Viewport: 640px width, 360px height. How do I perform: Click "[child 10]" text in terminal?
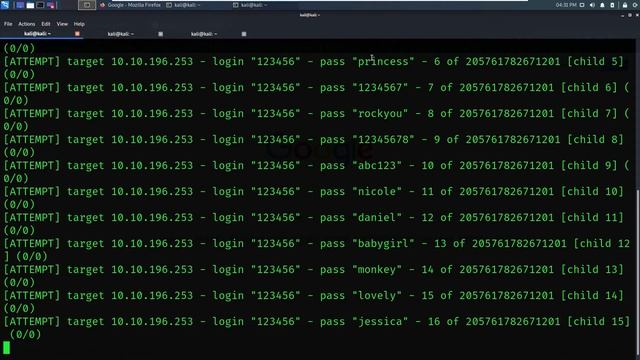(592, 191)
